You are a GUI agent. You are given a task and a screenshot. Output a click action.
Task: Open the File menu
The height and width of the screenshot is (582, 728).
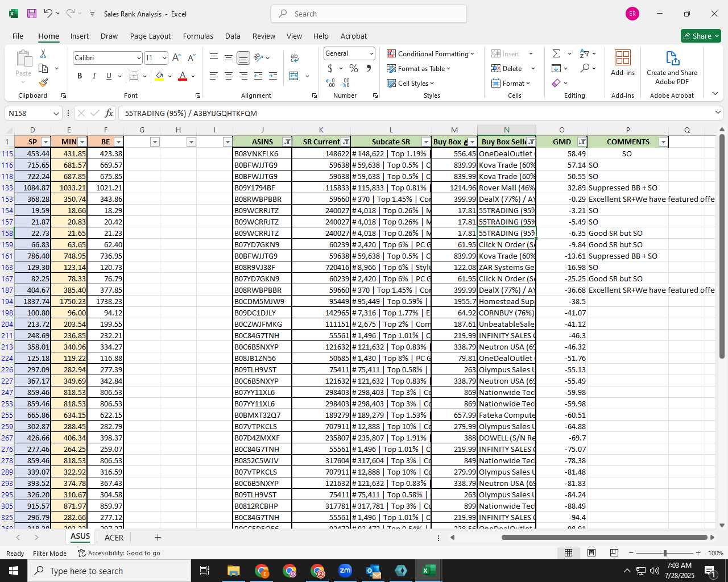18,36
